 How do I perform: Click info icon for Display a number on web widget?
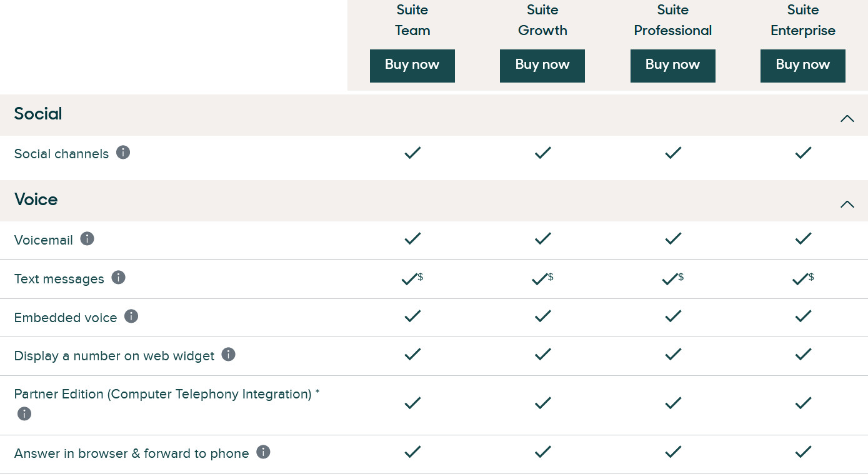coord(229,355)
